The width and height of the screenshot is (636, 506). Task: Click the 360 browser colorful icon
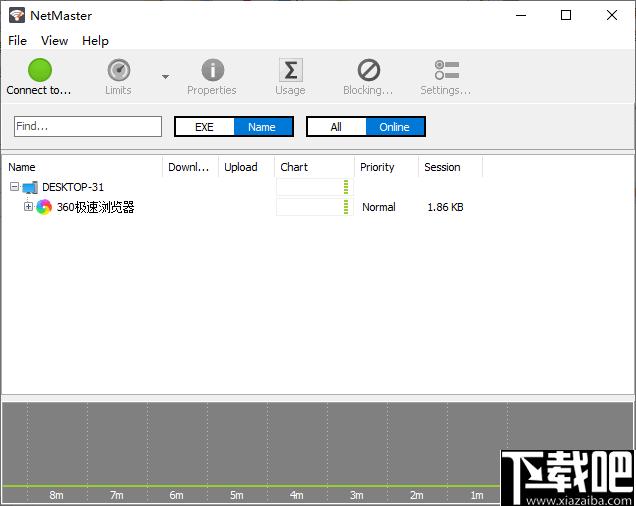click(44, 207)
